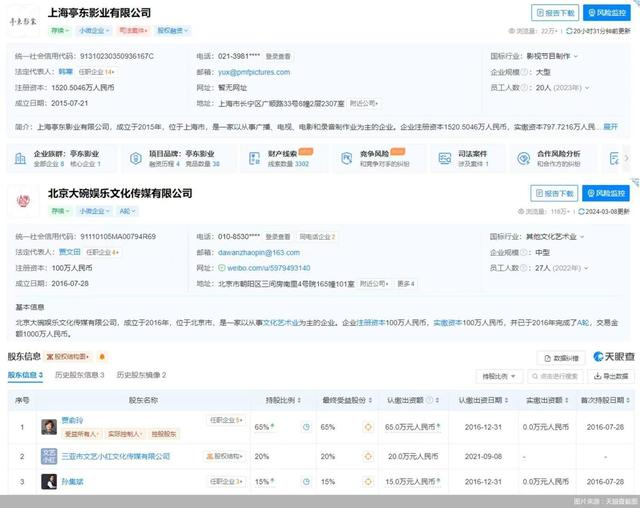Open 北京大碗娱乐 company logo
Screen dimensions: 640x508
coord(23,201)
